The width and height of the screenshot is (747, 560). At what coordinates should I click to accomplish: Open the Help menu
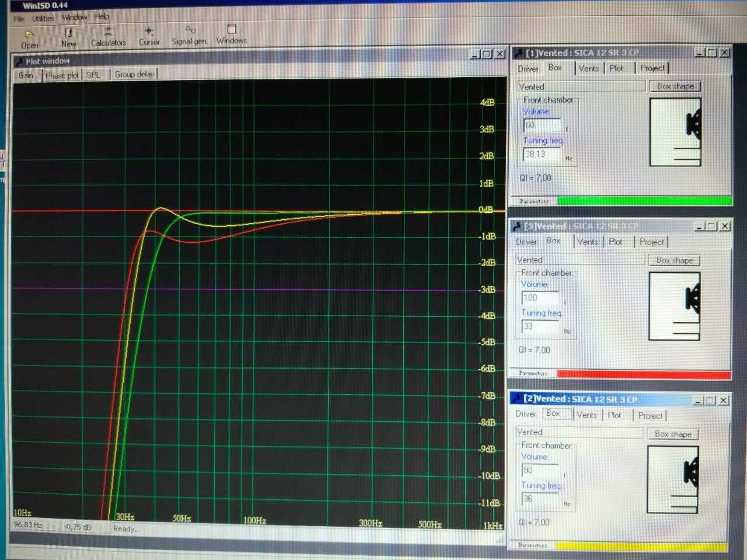pos(102,17)
